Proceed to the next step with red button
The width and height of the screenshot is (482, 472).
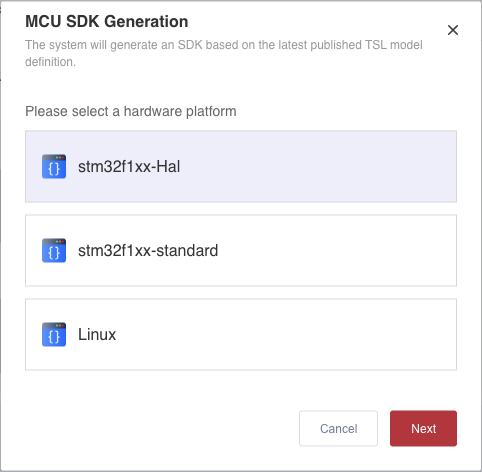[423, 428]
